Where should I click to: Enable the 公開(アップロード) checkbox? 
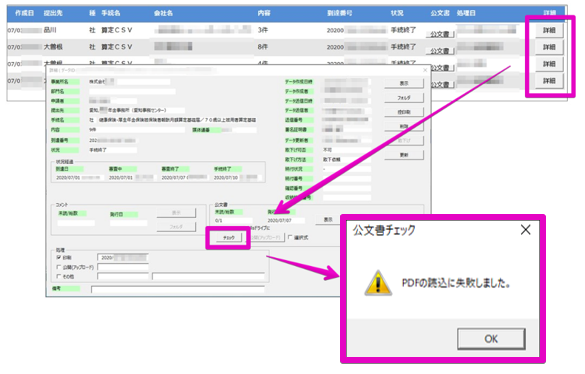coord(59,267)
